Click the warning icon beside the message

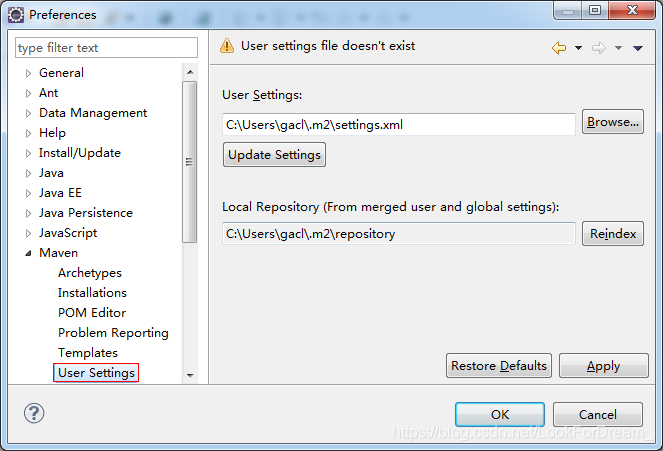pyautogui.click(x=227, y=45)
